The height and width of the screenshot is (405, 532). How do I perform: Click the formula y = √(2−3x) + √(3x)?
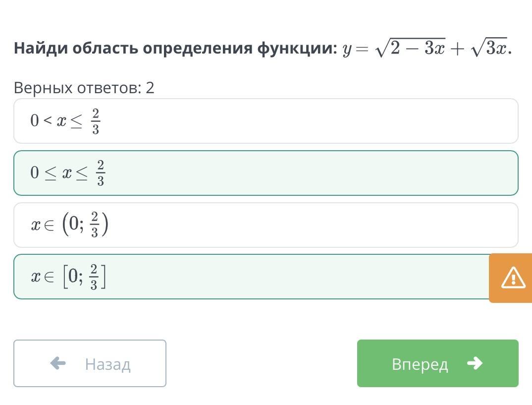tap(427, 48)
